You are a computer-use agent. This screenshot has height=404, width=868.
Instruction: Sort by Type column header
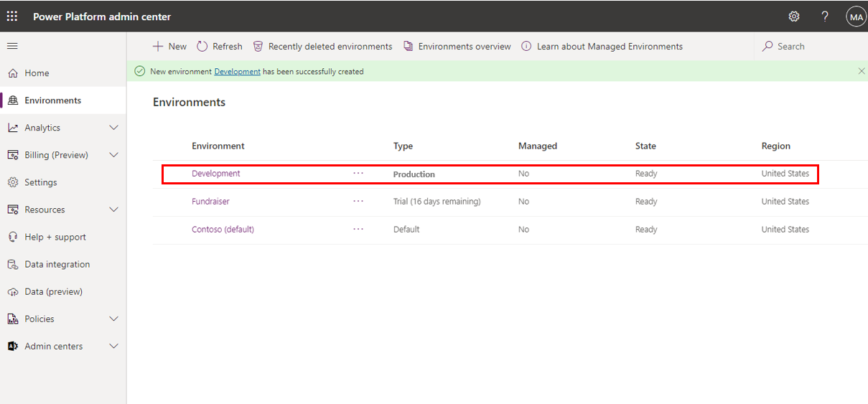[403, 146]
